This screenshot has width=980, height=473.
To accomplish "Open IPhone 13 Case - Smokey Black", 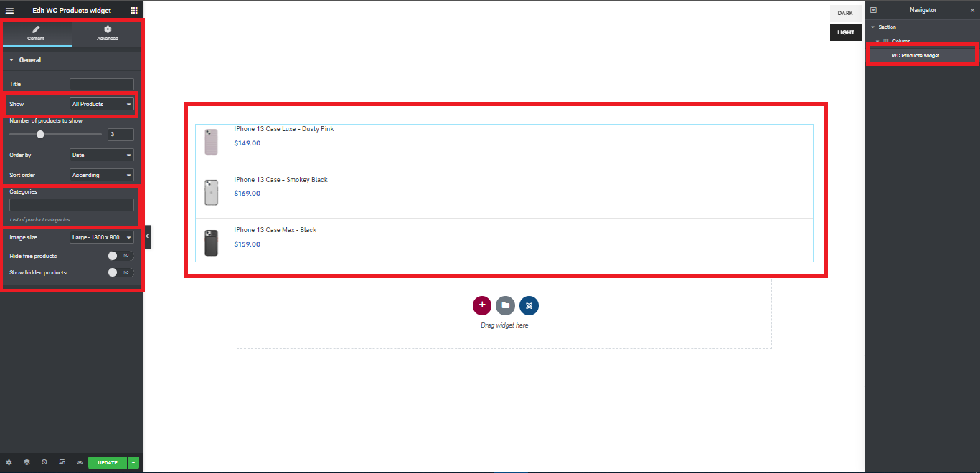I will pyautogui.click(x=281, y=180).
